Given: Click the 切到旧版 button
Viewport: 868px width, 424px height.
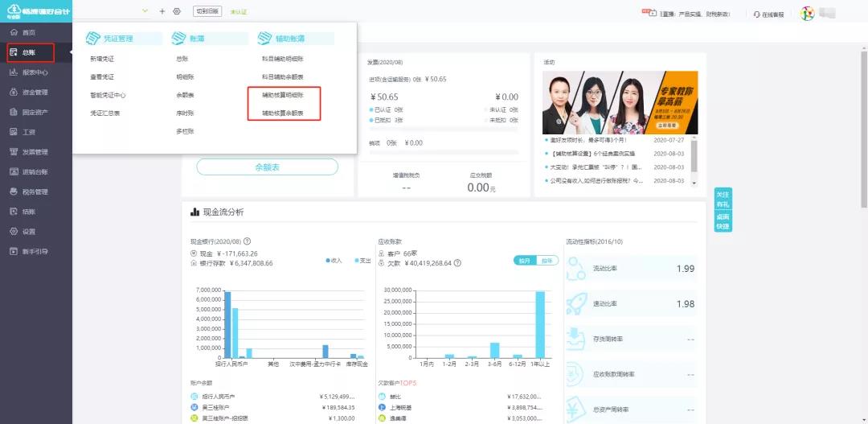Looking at the screenshot, I should click(207, 11).
